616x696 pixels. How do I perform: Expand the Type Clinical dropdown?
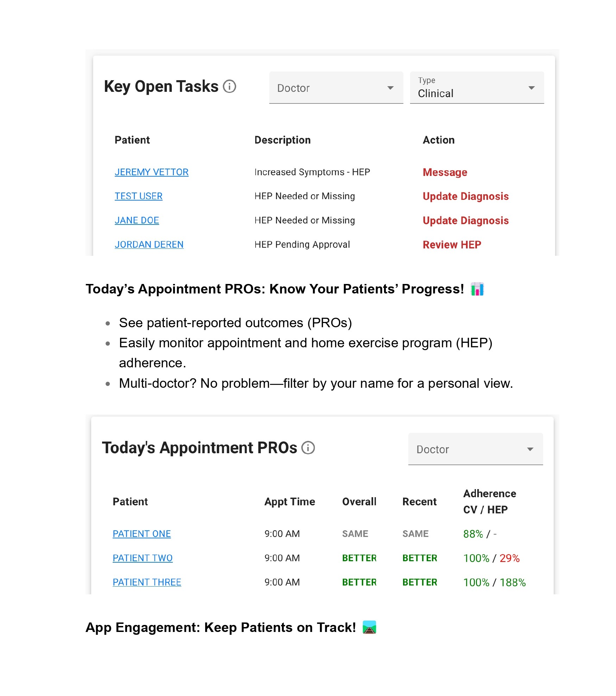477,88
